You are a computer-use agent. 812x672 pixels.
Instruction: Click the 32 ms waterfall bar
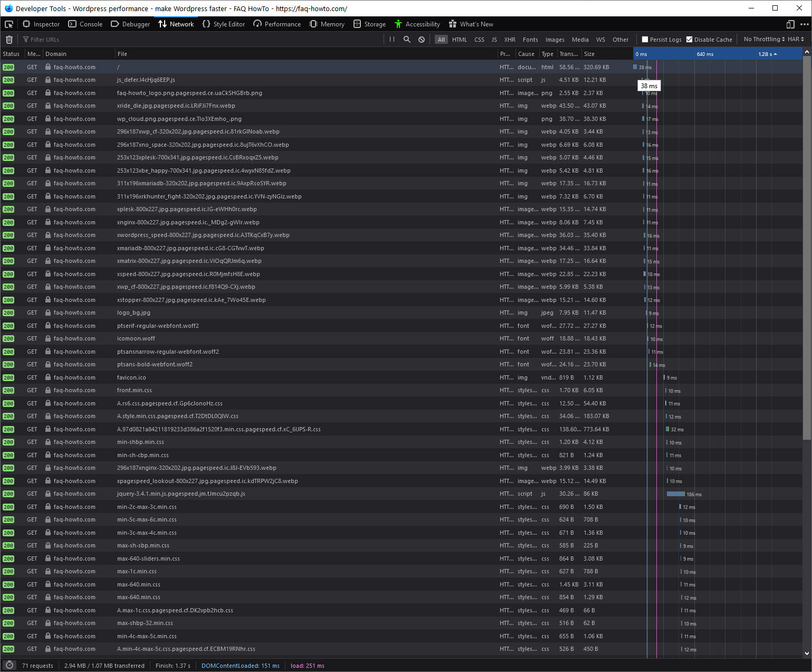[667, 429]
